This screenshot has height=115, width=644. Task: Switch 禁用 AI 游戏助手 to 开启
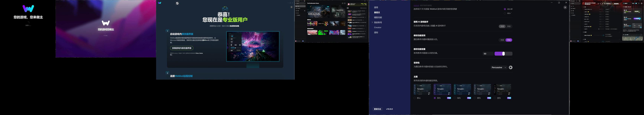coord(509,26)
